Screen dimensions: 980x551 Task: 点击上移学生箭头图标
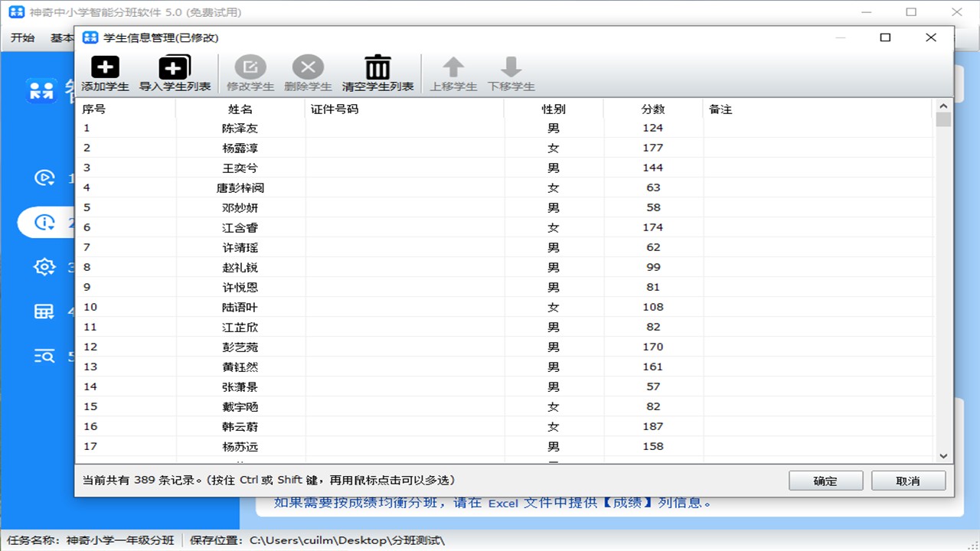click(452, 67)
